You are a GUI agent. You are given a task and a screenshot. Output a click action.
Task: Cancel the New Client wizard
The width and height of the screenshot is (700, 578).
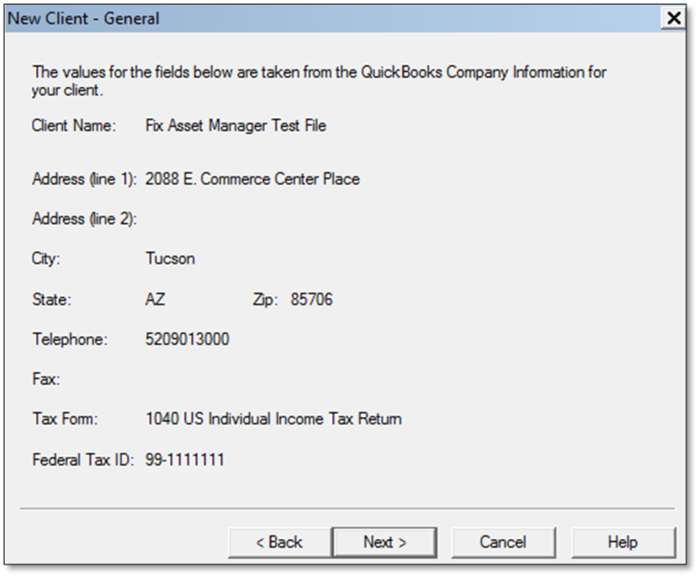(503, 542)
